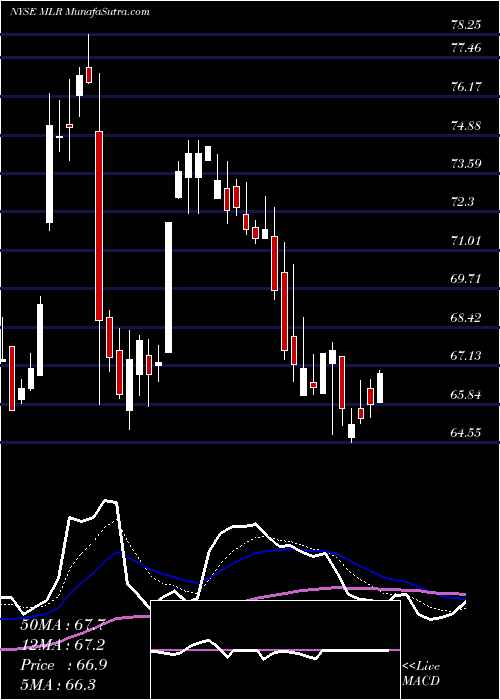Image resolution: width=500 pixels, height=700 pixels.
Task: Click the 65.84 price axis label
Action: coord(466,395)
